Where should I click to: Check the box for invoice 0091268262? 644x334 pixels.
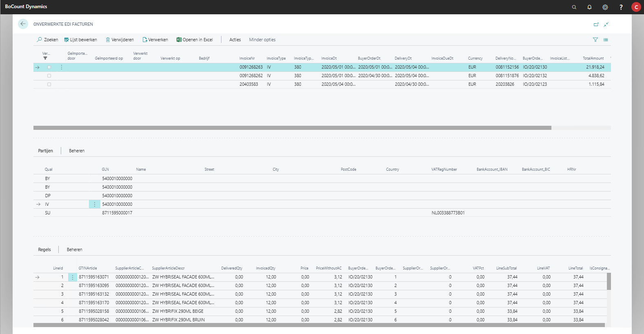tap(49, 76)
